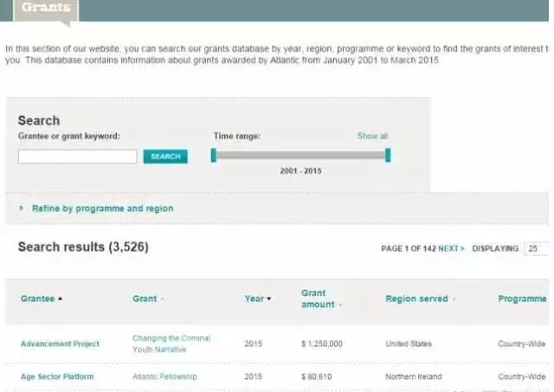Screen dimensions: 554x392
Task: Click the arrow beside Refine by programme
Action: [21, 208]
